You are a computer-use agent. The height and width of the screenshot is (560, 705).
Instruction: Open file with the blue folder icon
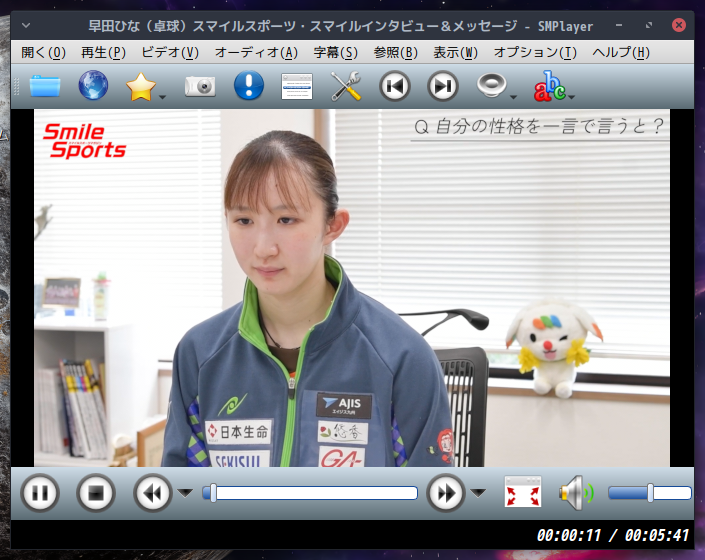tap(45, 86)
